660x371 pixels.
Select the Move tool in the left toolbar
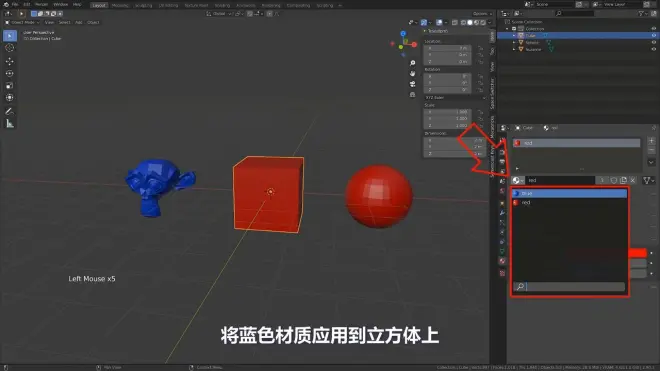point(10,61)
